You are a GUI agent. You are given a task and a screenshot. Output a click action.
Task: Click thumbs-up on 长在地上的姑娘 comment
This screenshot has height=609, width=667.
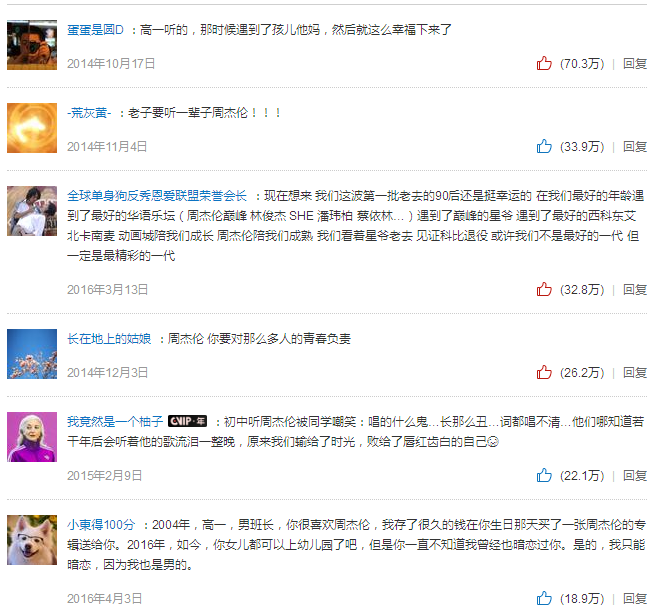(x=544, y=373)
